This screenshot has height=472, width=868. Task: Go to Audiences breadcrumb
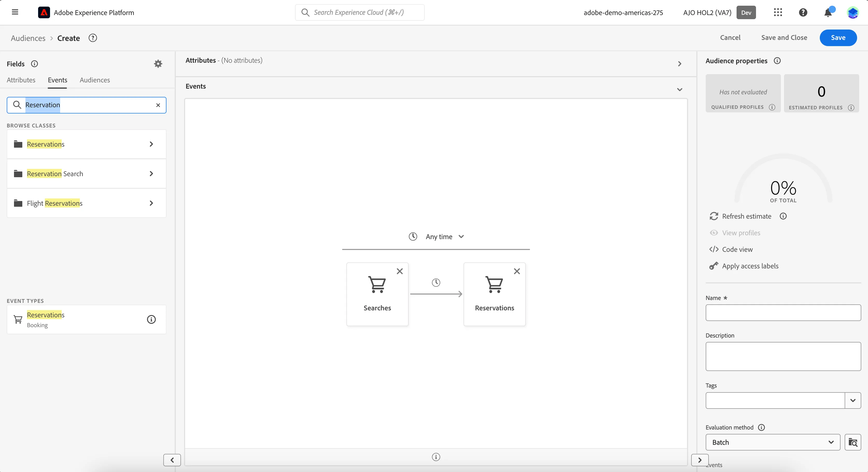point(28,38)
